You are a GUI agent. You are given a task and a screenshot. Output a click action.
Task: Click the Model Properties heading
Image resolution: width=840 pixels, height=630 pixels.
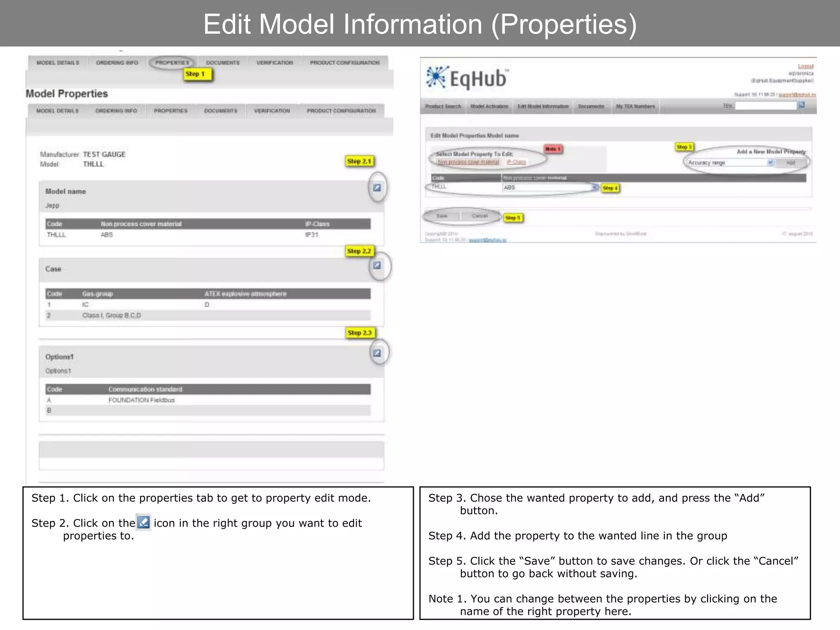(67, 94)
